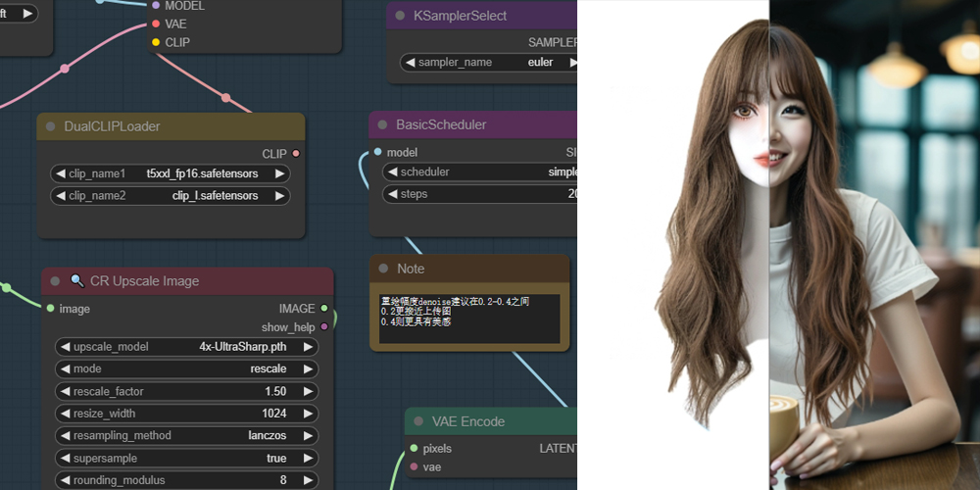The width and height of the screenshot is (980, 490).
Task: Click left arrow of upscale_model field
Action: pyautogui.click(x=66, y=347)
